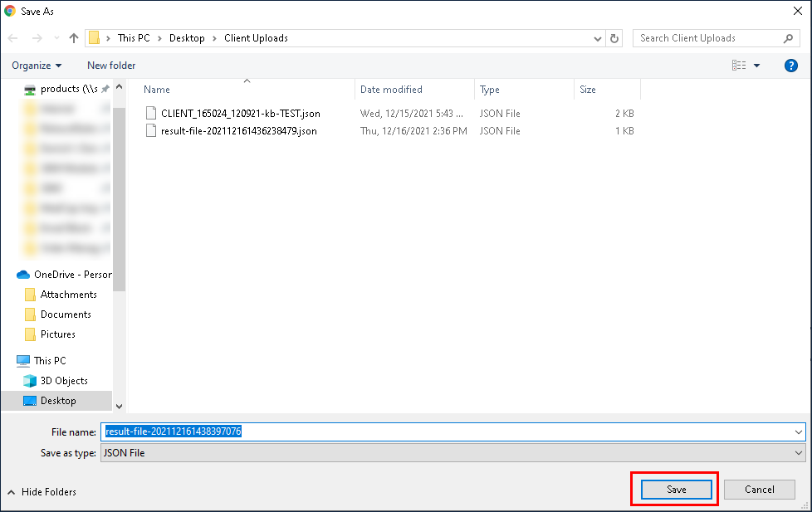Image resolution: width=812 pixels, height=512 pixels.
Task: Click the search magnifier icon
Action: click(x=788, y=38)
